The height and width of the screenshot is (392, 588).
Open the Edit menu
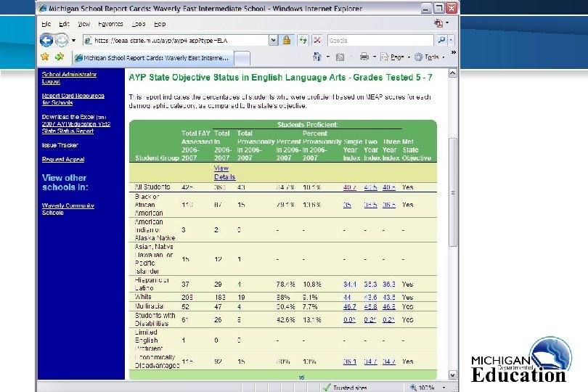(x=64, y=24)
